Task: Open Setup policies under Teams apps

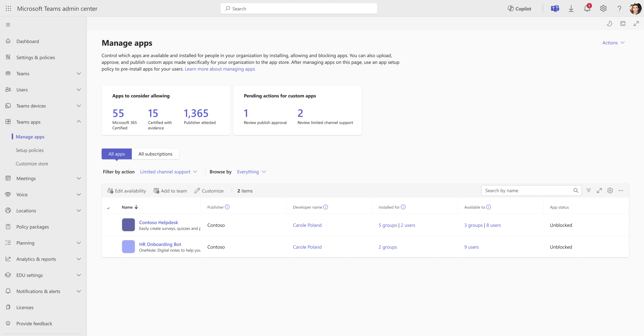Action: (x=30, y=150)
